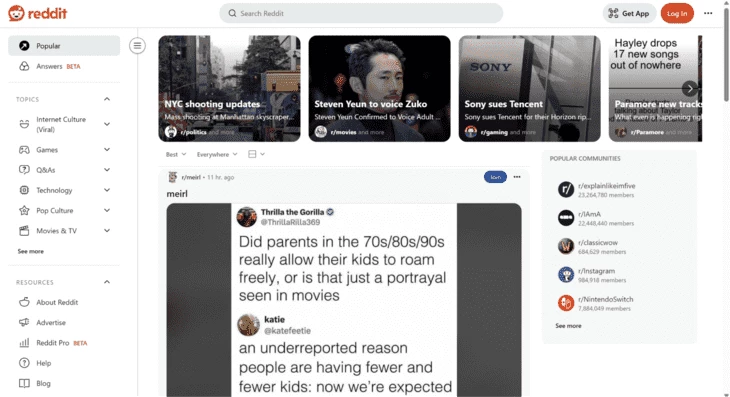Click the Advertise megaphone icon
Screen dimensions: 730x397
tap(24, 323)
